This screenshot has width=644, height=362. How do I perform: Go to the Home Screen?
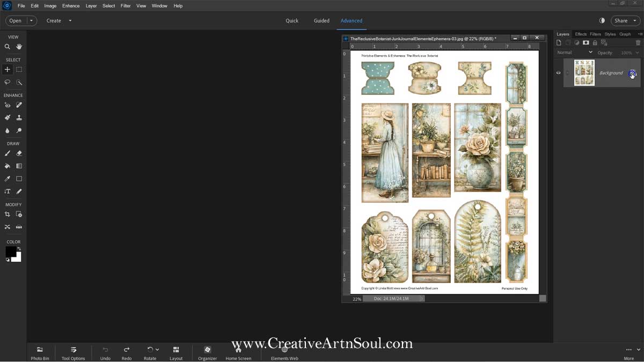point(238,353)
